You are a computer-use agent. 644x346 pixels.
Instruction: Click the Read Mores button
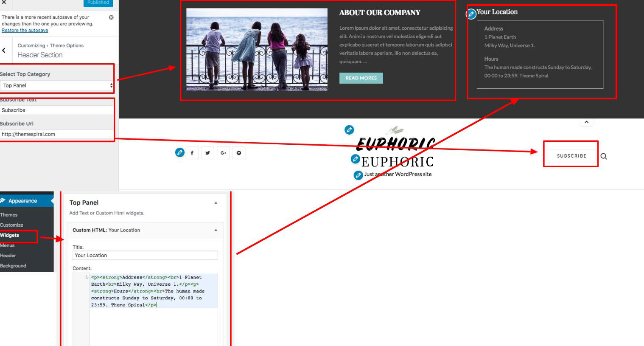pyautogui.click(x=361, y=78)
